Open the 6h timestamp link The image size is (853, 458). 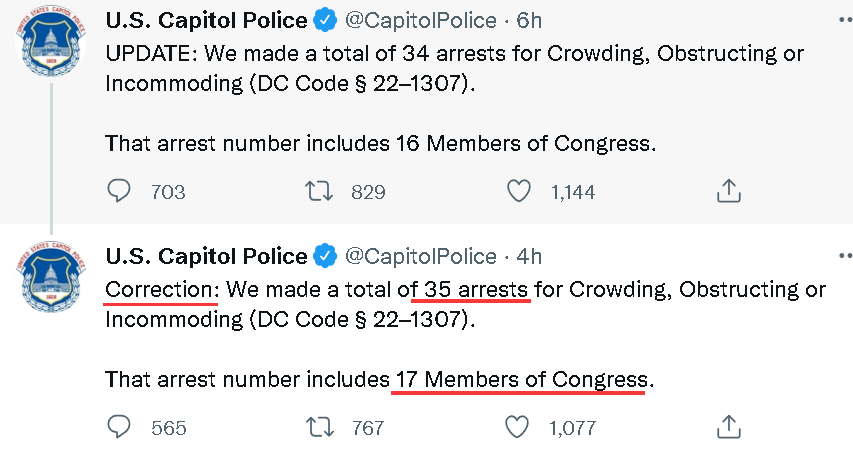coord(529,21)
